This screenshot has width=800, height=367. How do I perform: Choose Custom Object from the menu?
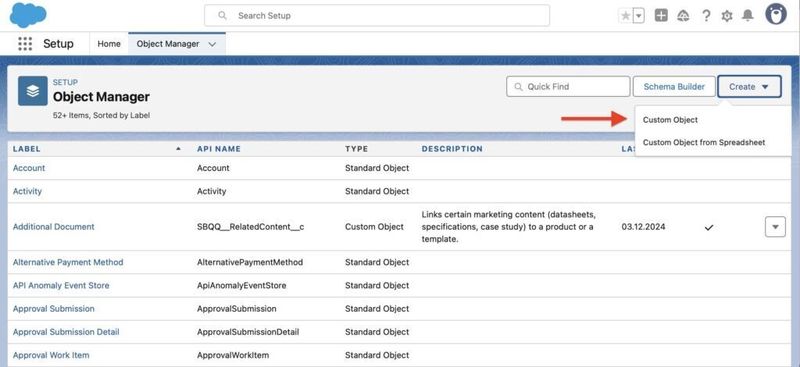(670, 120)
